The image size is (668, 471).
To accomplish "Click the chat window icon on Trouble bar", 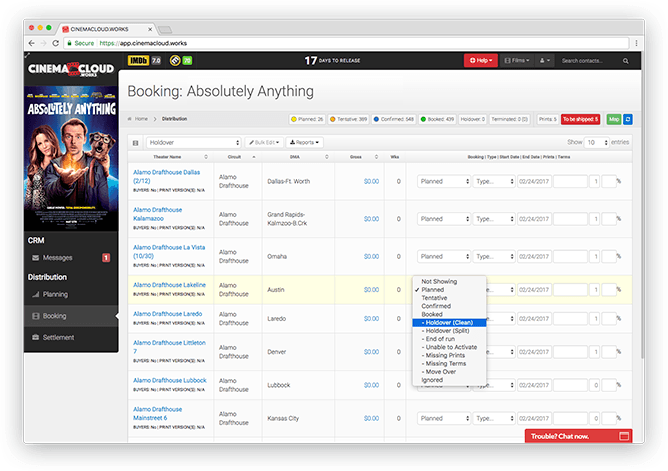I will point(625,436).
